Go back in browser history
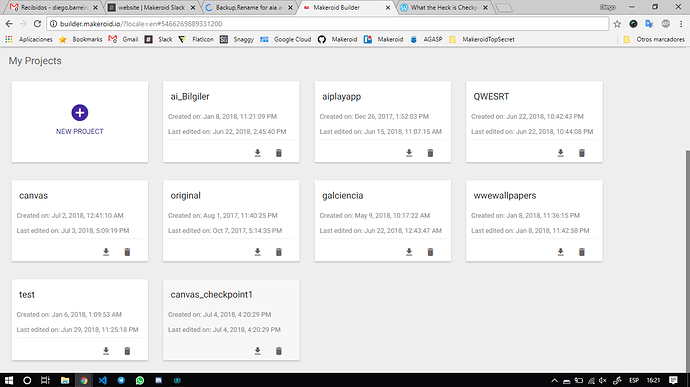Viewport: 690px width, 387px height. coord(9,24)
